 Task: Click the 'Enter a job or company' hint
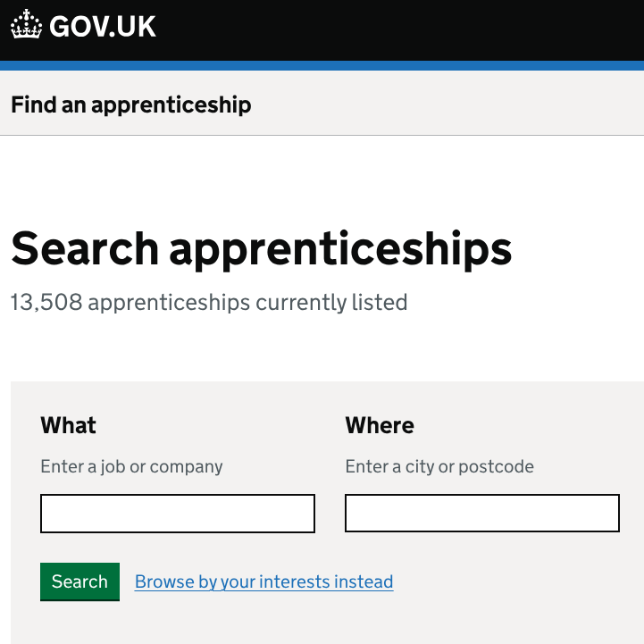131,466
